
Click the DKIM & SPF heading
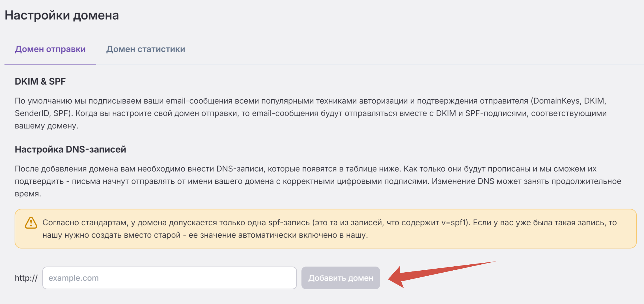[x=40, y=82]
